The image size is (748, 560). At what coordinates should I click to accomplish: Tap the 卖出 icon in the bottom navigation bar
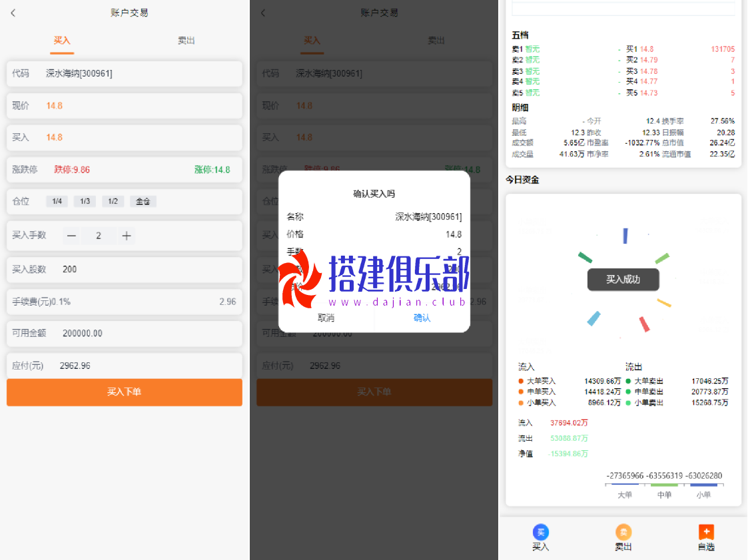tap(623, 532)
